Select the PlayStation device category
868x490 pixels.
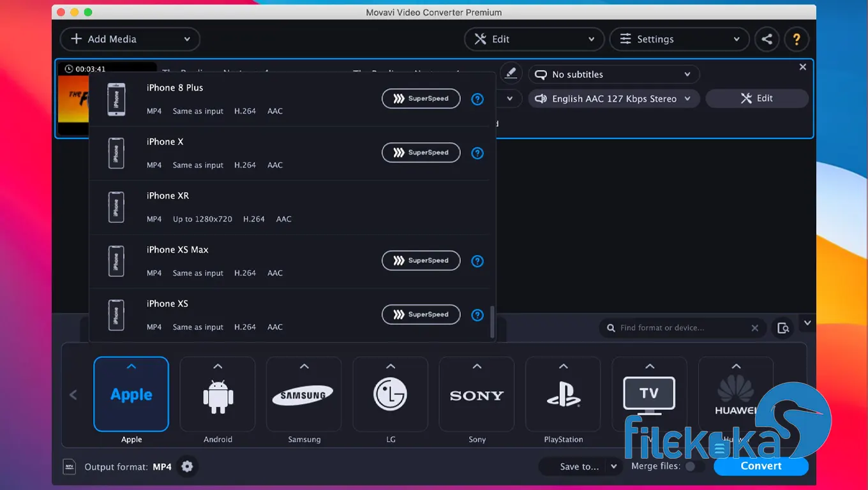click(x=563, y=394)
